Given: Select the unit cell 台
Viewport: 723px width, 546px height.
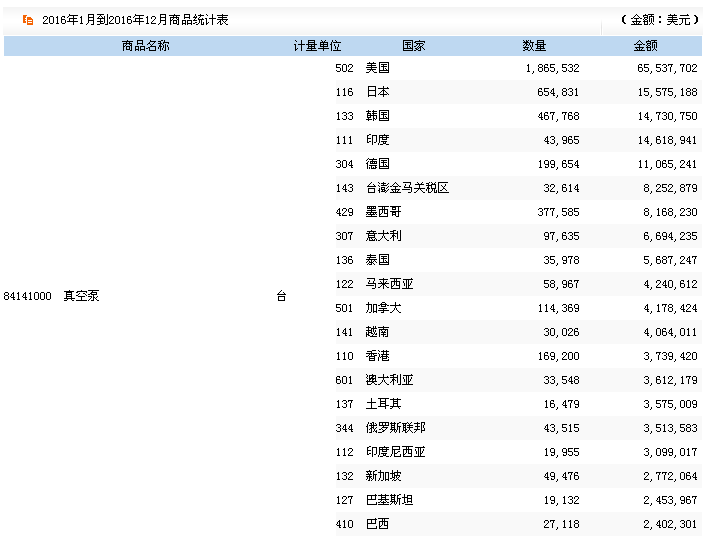Looking at the screenshot, I should pos(281,296).
